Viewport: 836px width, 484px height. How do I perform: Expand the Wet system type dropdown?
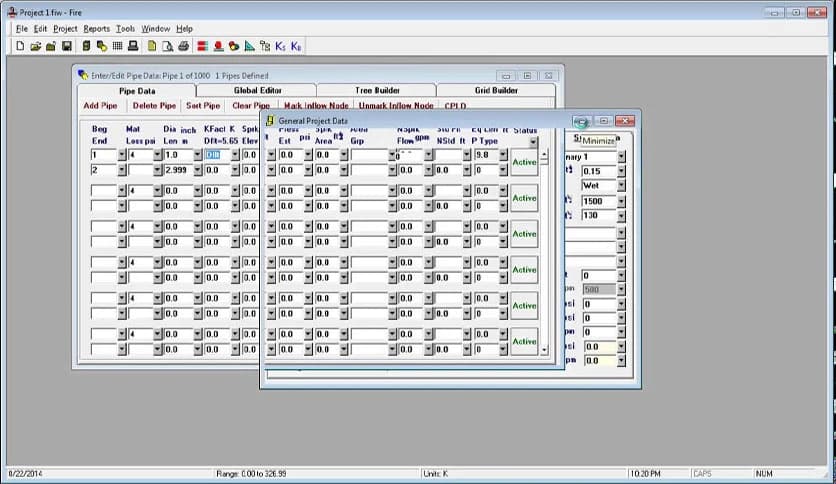coord(621,185)
